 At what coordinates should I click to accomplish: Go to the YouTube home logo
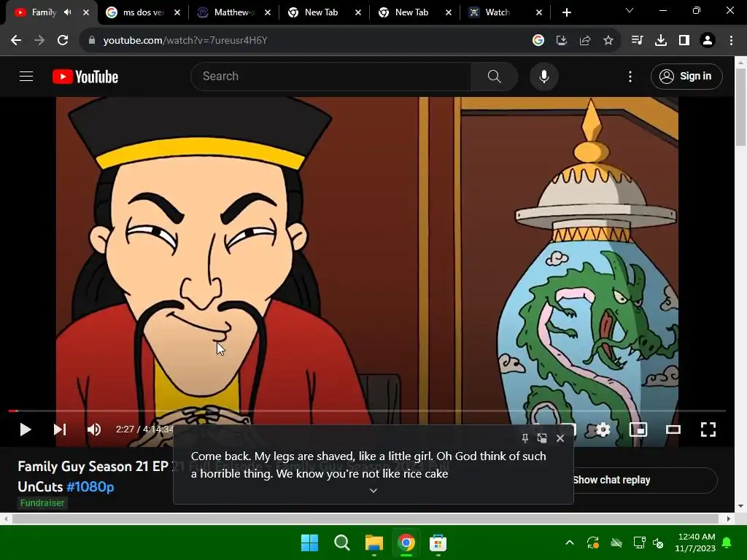coord(85,77)
